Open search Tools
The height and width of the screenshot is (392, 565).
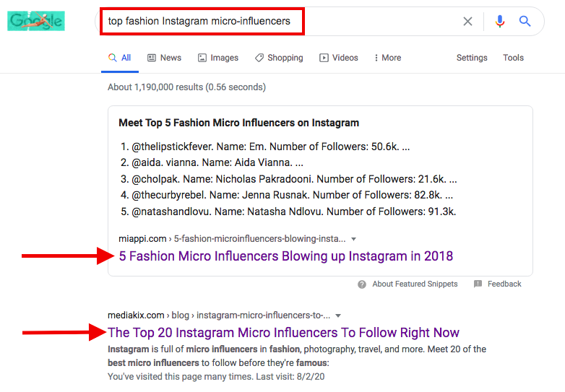514,58
